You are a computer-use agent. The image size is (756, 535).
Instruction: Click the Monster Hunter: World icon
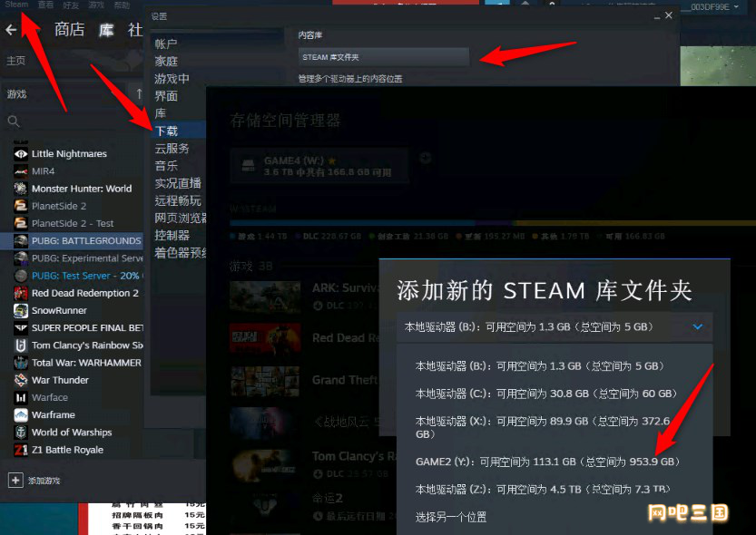pyautogui.click(x=21, y=189)
